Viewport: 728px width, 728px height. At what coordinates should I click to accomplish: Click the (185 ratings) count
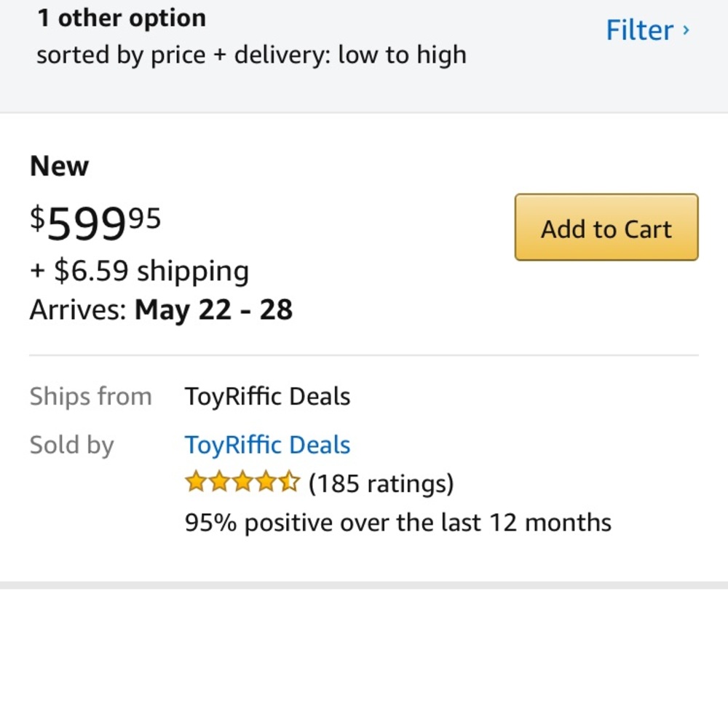click(x=381, y=483)
